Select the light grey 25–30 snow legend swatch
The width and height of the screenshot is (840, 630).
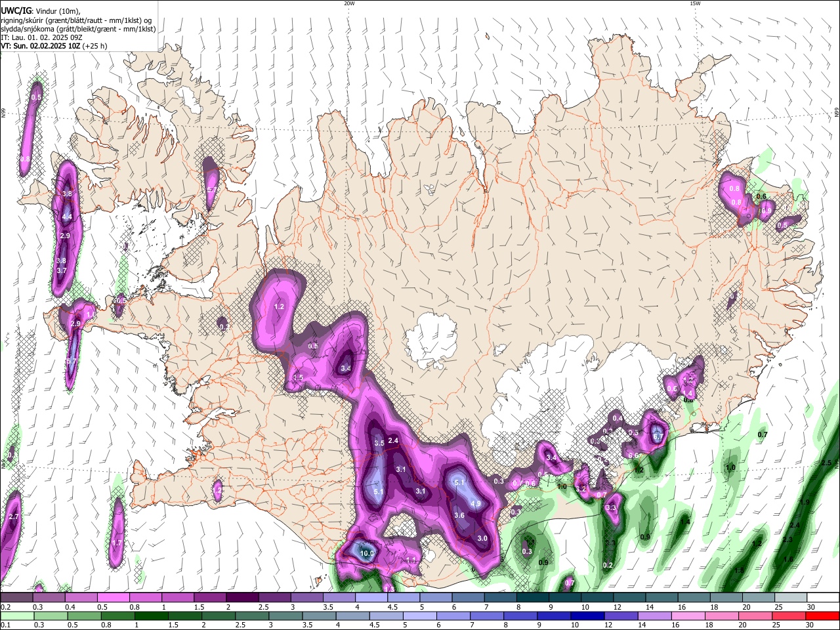790,598
